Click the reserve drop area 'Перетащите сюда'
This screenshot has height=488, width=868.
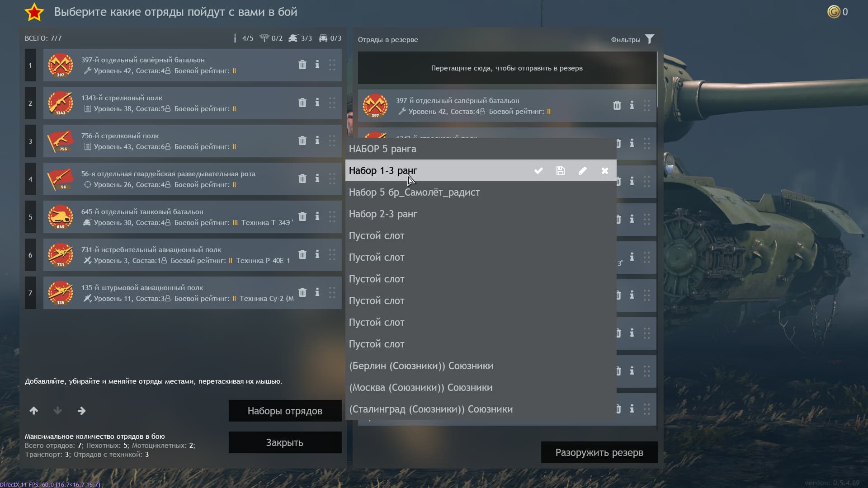click(x=506, y=68)
